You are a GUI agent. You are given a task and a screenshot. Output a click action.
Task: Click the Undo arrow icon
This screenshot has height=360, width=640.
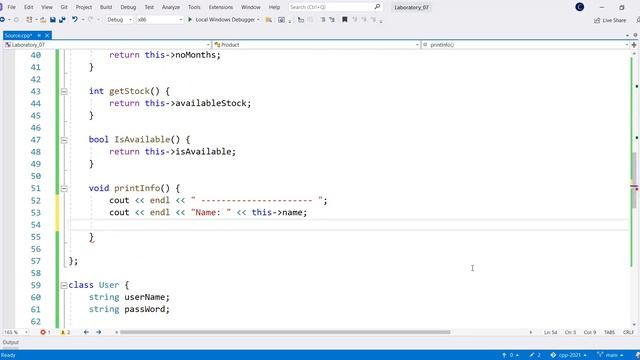(x=75, y=20)
